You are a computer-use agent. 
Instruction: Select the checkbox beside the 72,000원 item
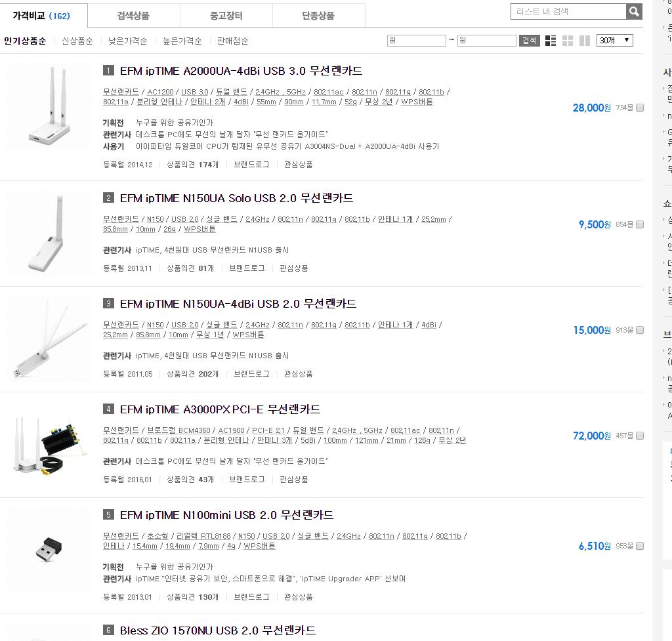pyautogui.click(x=640, y=436)
